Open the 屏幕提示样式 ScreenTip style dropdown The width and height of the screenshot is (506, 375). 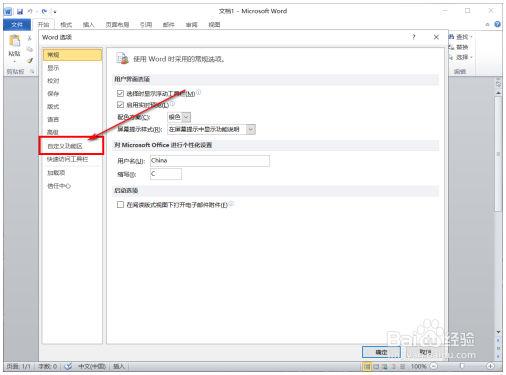[x=212, y=129]
